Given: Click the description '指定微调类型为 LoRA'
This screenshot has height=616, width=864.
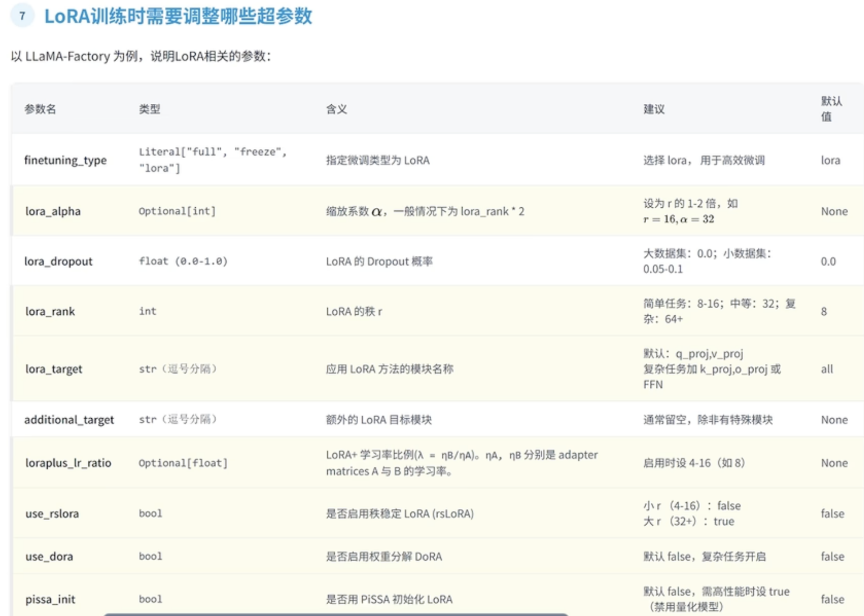Looking at the screenshot, I should (378, 160).
